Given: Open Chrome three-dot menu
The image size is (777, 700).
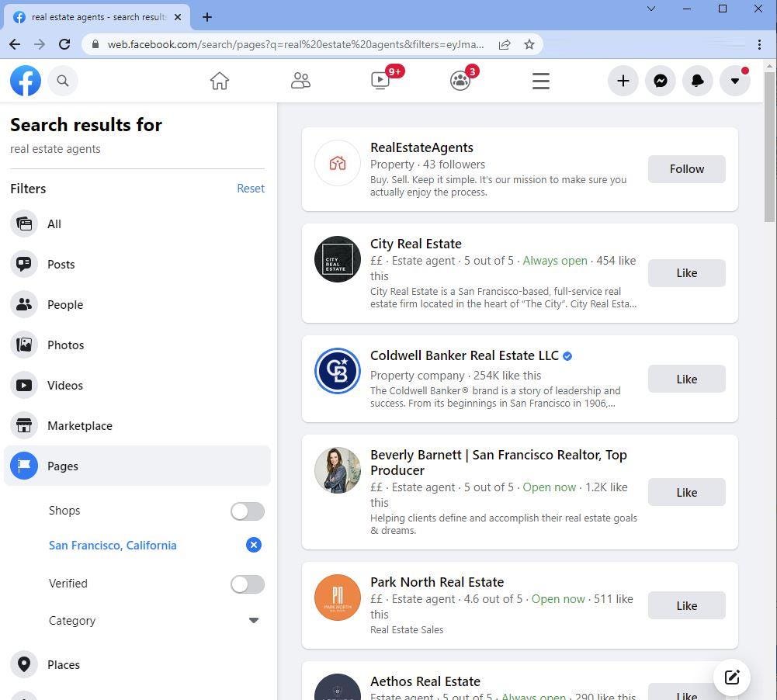Looking at the screenshot, I should point(759,44).
